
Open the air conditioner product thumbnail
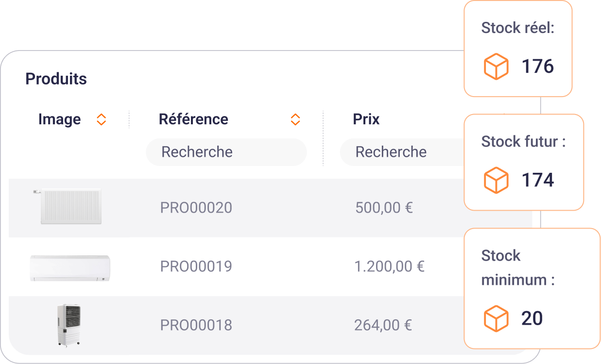tap(70, 267)
